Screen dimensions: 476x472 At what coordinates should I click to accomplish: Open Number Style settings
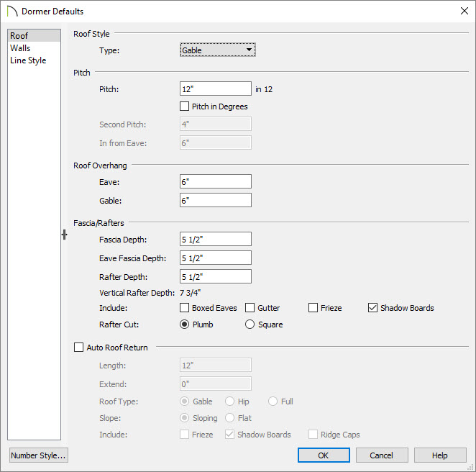pos(39,455)
